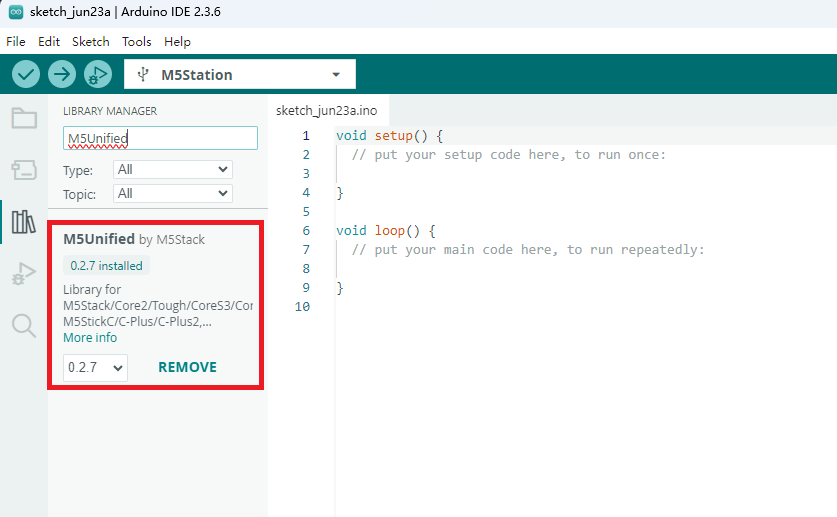Open the Type filter dropdown
837x517 pixels.
tap(173, 170)
